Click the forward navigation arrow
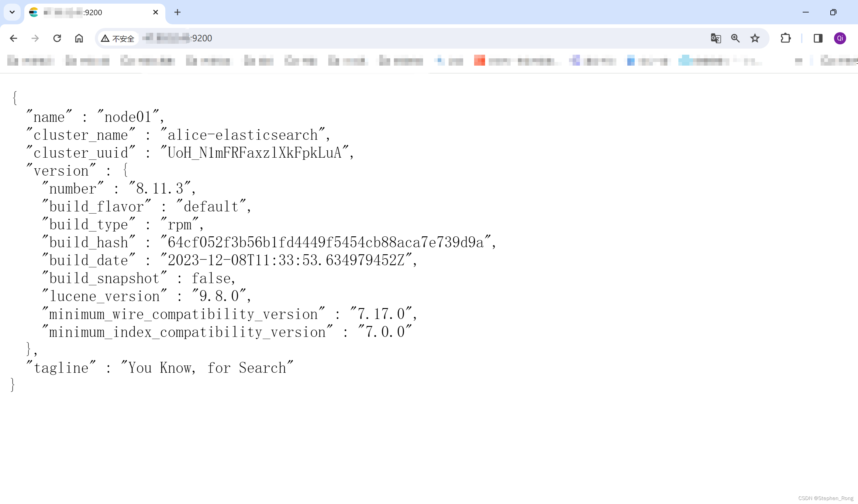The image size is (858, 504). (x=35, y=38)
